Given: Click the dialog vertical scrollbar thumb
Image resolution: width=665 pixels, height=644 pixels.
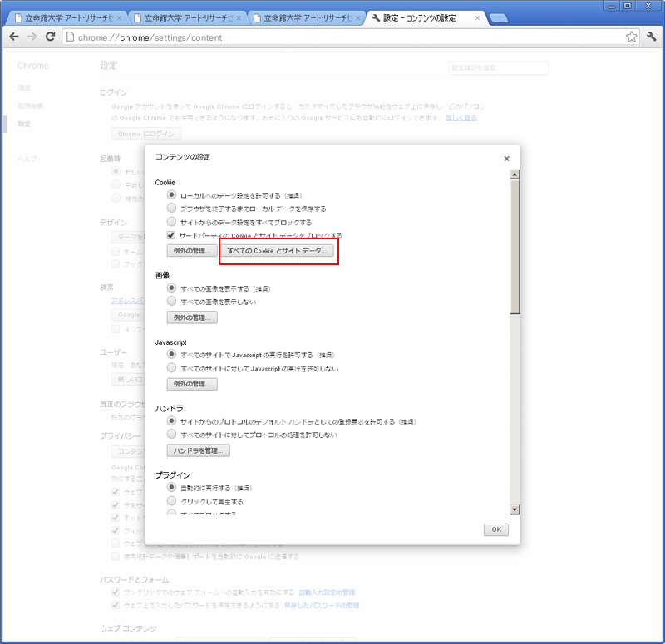Looking at the screenshot, I should pos(515,247).
